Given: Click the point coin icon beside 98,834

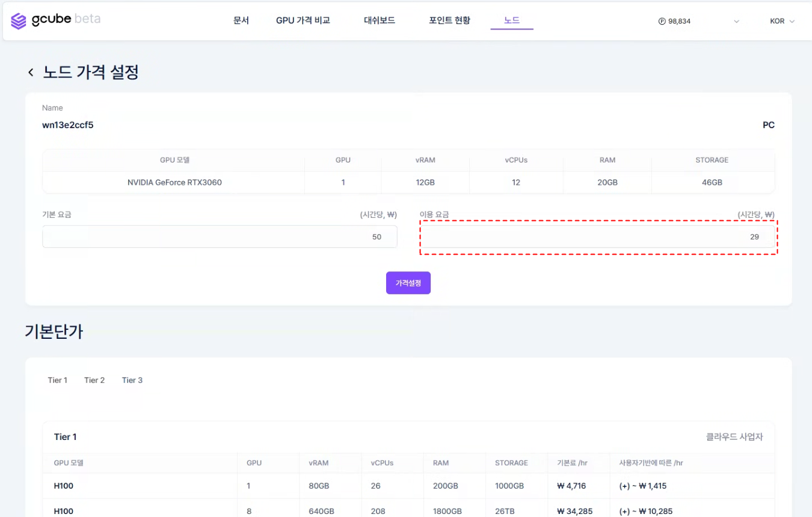Looking at the screenshot, I should pyautogui.click(x=662, y=21).
